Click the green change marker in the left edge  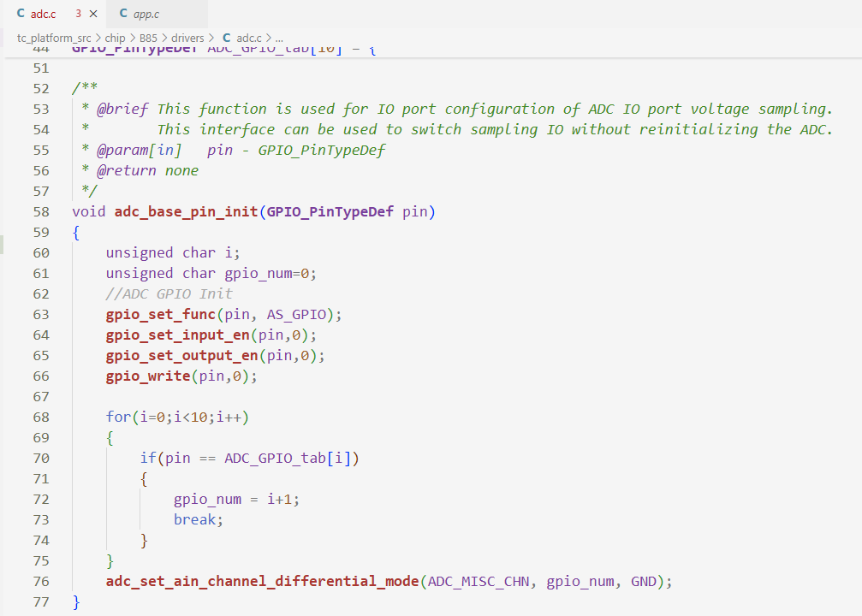3,244
